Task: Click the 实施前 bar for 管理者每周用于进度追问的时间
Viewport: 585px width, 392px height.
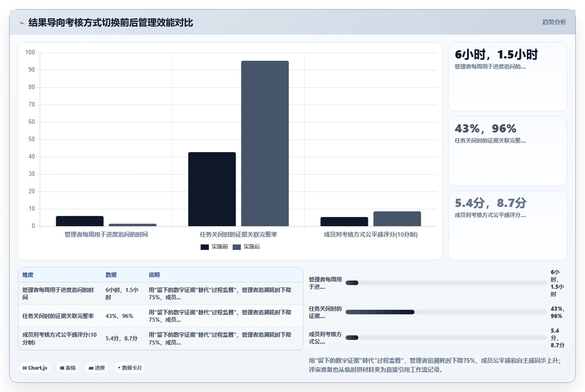Action: tap(80, 221)
